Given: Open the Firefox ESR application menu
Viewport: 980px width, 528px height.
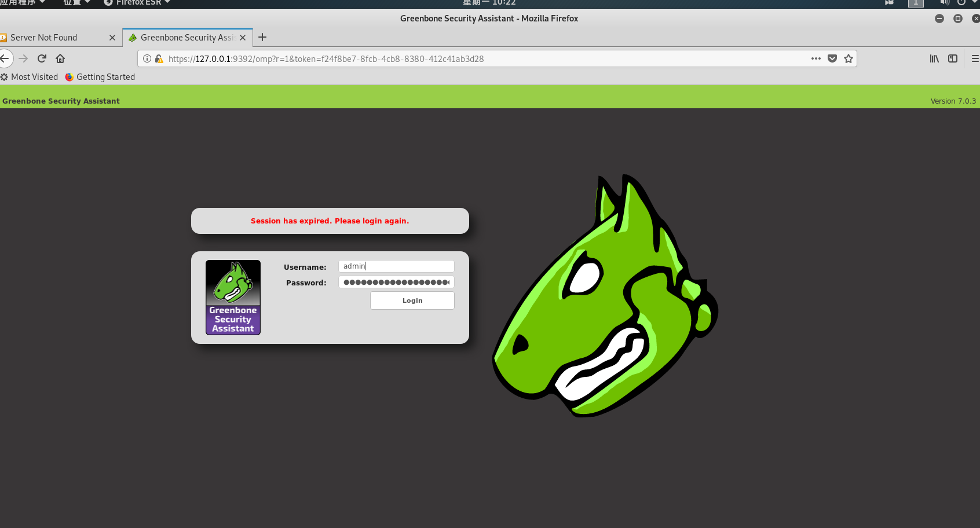Looking at the screenshot, I should (x=137, y=2).
